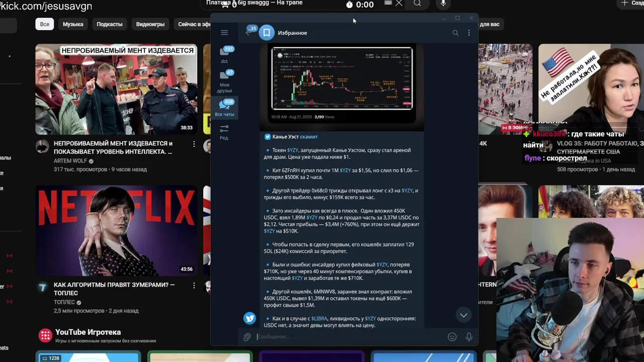This screenshot has height=362, width=644.
Task: Open the Ред. folder edit option
Action: pos(224,132)
